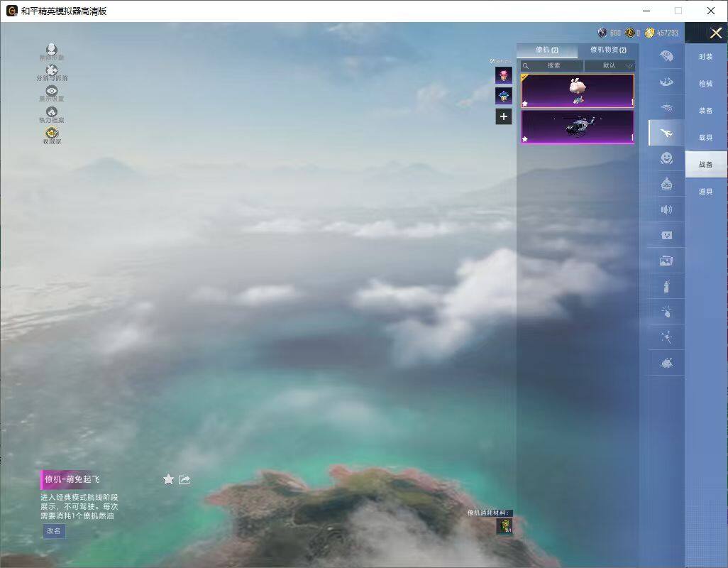Close the emulator window
This screenshot has height=568, width=728.
point(711,11)
